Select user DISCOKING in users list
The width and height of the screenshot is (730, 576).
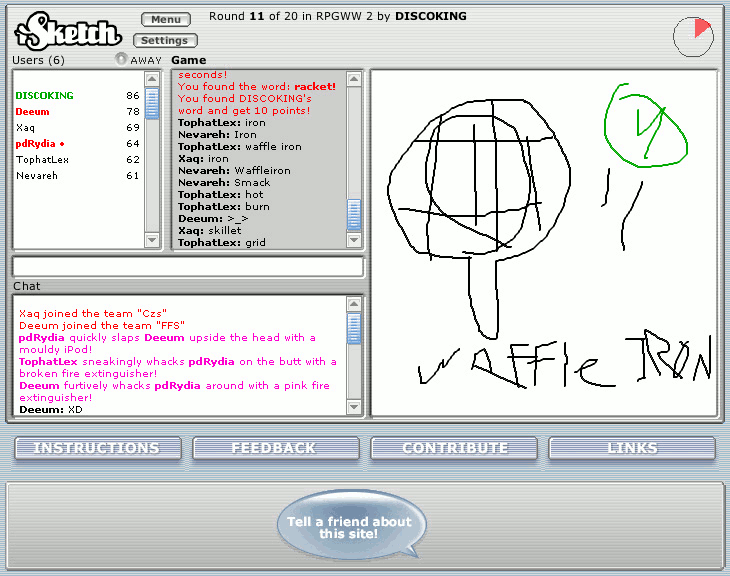tap(45, 96)
